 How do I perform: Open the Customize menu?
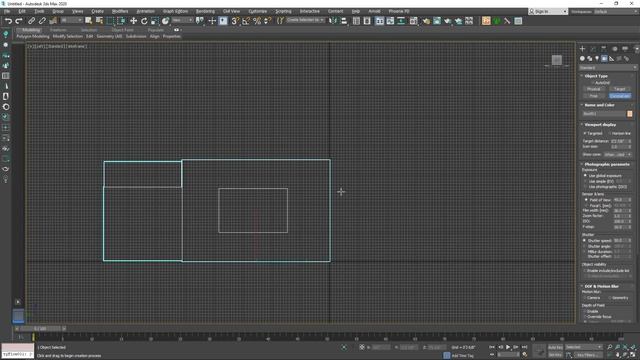point(258,11)
